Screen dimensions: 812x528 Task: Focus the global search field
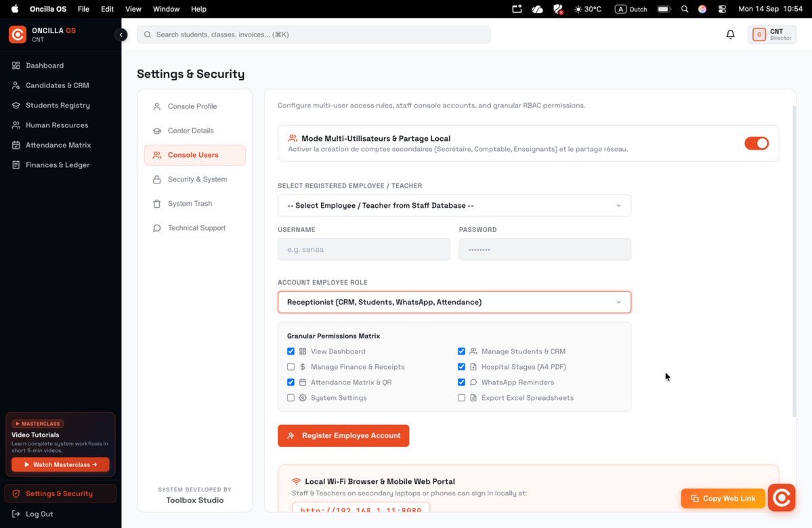pos(314,35)
